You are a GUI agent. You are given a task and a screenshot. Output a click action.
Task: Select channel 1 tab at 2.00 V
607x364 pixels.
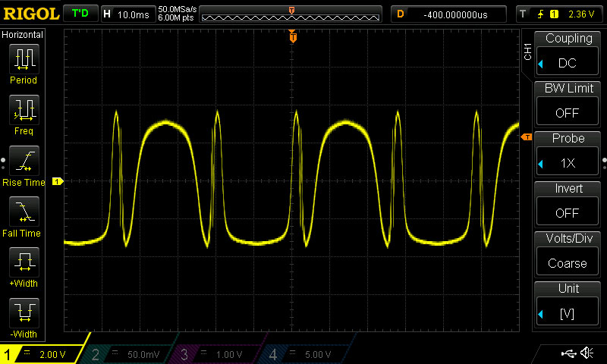pos(44,354)
